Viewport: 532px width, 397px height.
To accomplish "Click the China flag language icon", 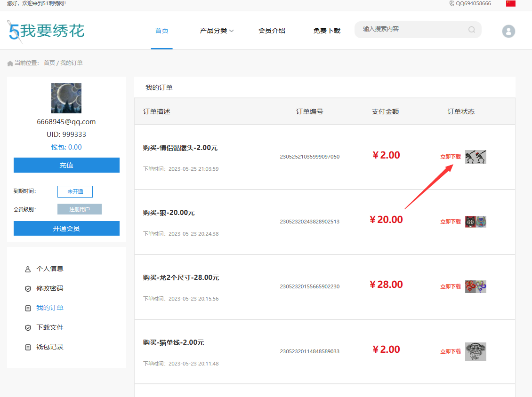I will [511, 3].
